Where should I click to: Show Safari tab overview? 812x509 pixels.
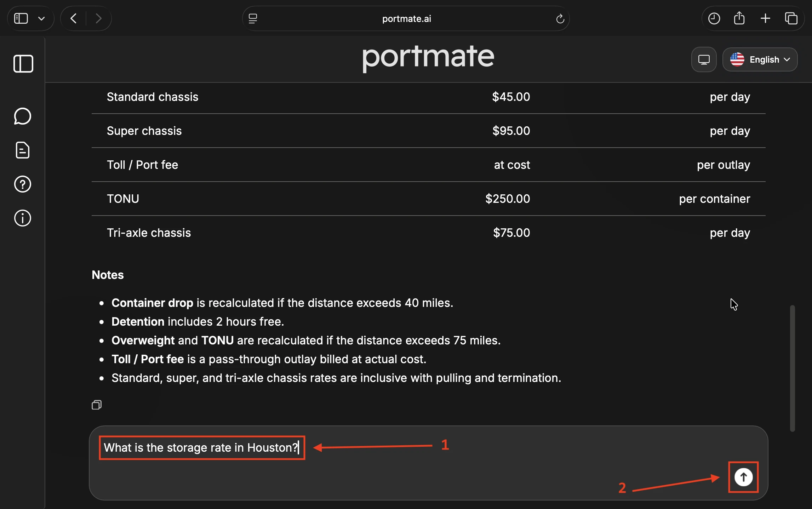click(791, 18)
